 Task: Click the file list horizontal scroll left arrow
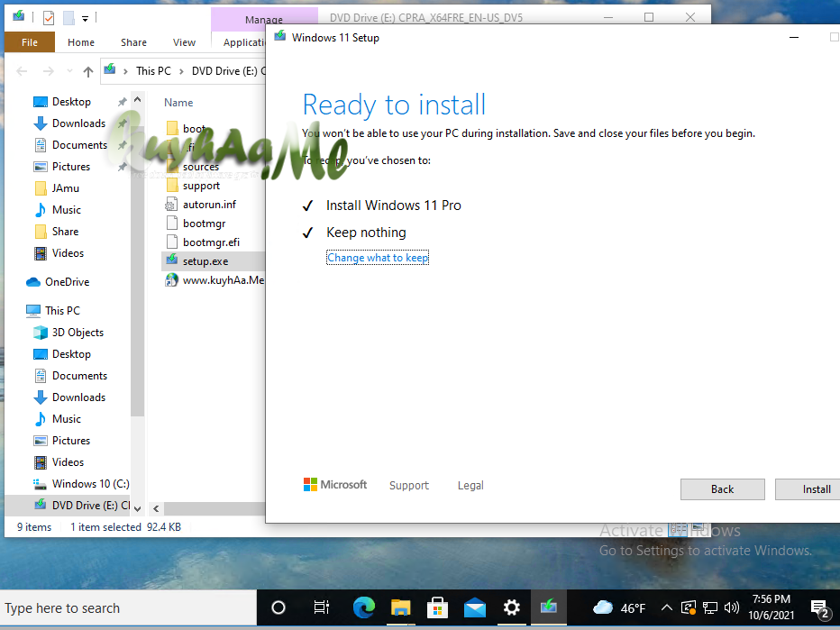coord(156,508)
